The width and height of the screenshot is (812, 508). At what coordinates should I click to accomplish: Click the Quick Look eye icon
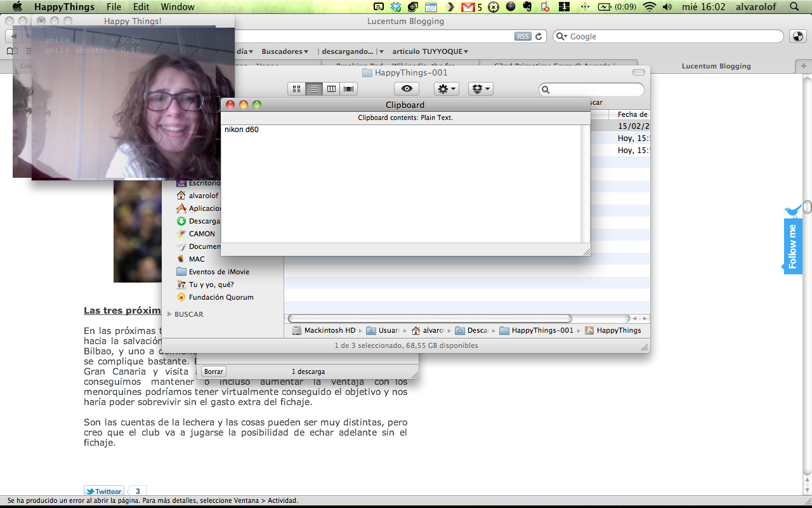407,90
